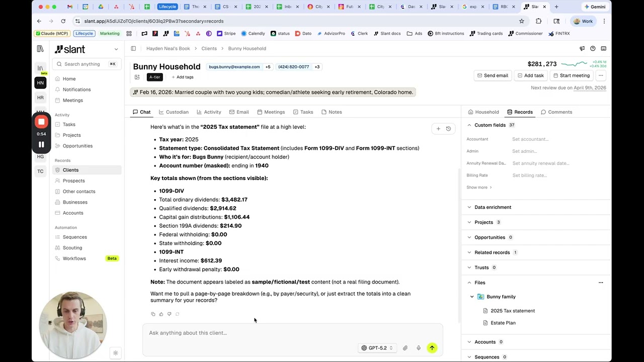Collapse the Bunny family folder
Screen dimensions: 644x362
tap(472, 297)
